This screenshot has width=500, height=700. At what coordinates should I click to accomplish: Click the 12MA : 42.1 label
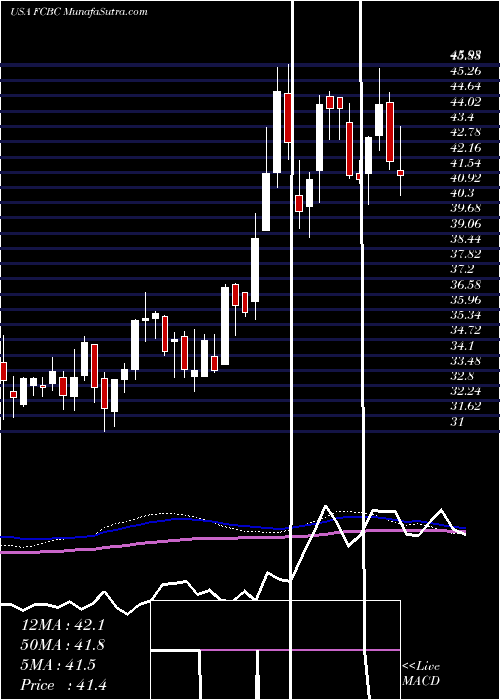coord(63,624)
